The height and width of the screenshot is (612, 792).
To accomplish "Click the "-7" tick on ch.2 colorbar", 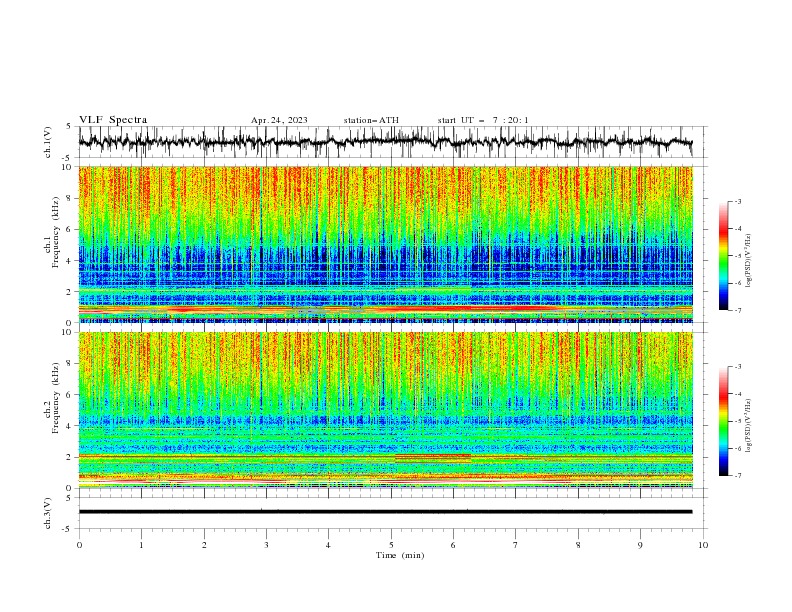I will click(738, 476).
